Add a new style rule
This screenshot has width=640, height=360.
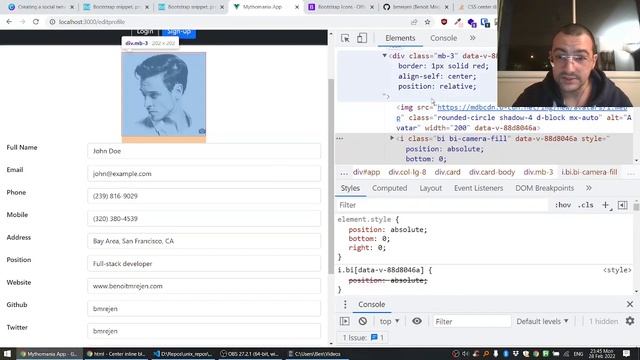pos(606,205)
